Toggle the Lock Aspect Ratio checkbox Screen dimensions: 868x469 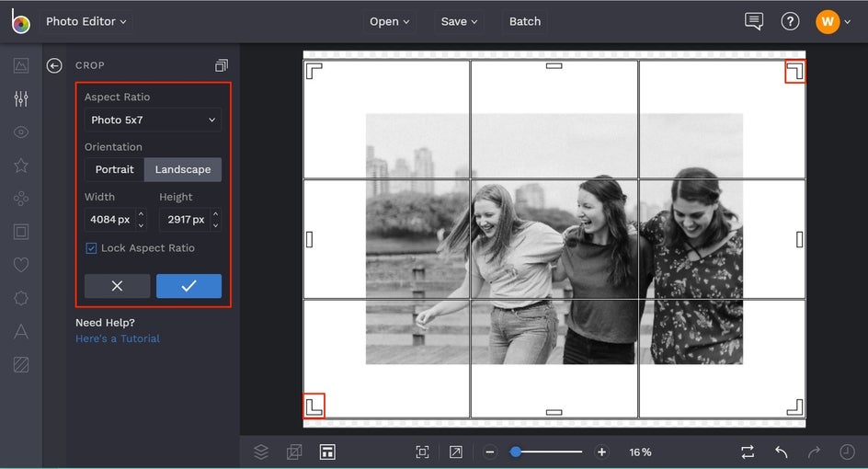[91, 248]
